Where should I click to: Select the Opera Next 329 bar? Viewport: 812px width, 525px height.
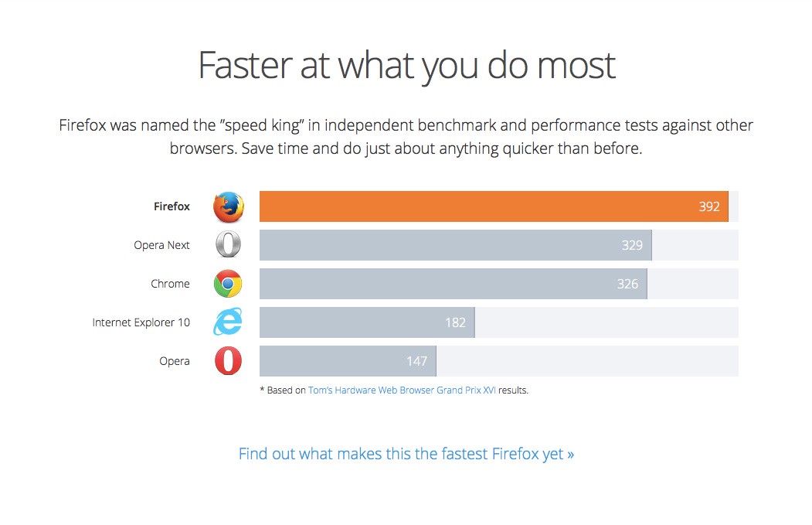click(x=456, y=245)
